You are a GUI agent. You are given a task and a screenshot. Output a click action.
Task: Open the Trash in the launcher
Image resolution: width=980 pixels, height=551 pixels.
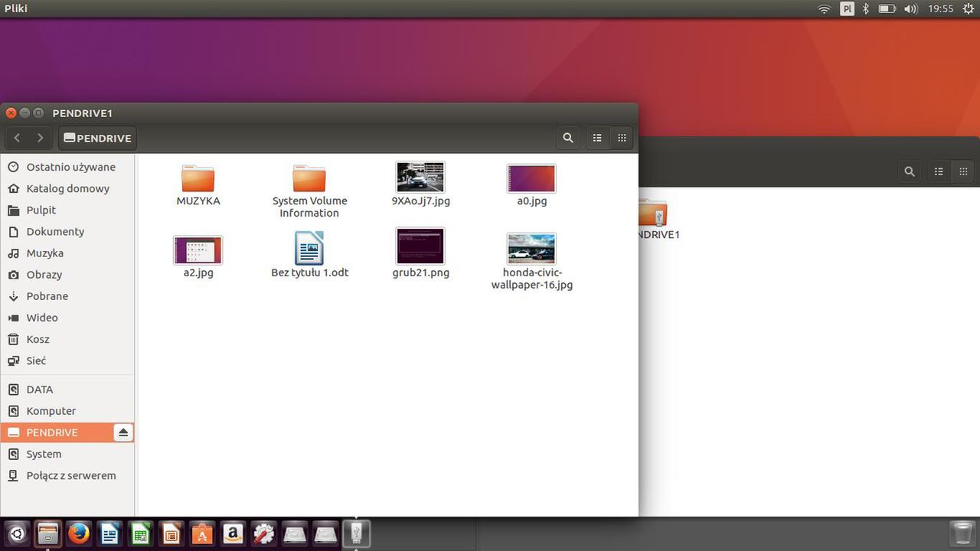961,533
